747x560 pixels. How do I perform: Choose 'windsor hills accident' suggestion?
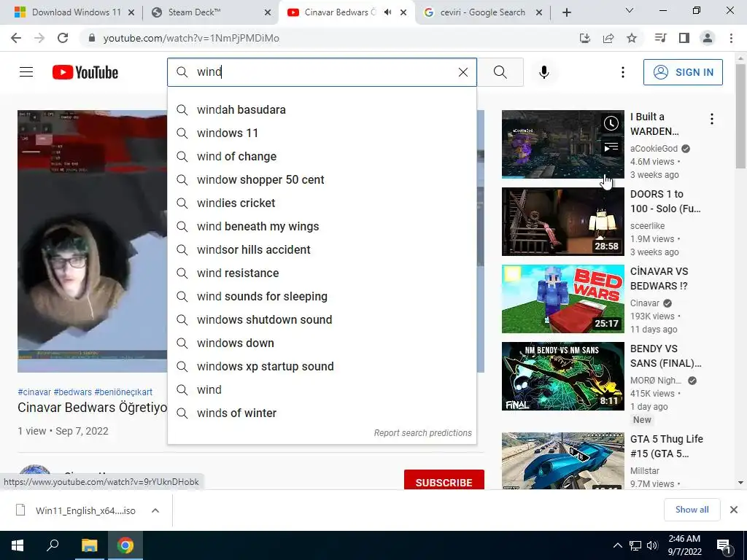(x=322, y=249)
